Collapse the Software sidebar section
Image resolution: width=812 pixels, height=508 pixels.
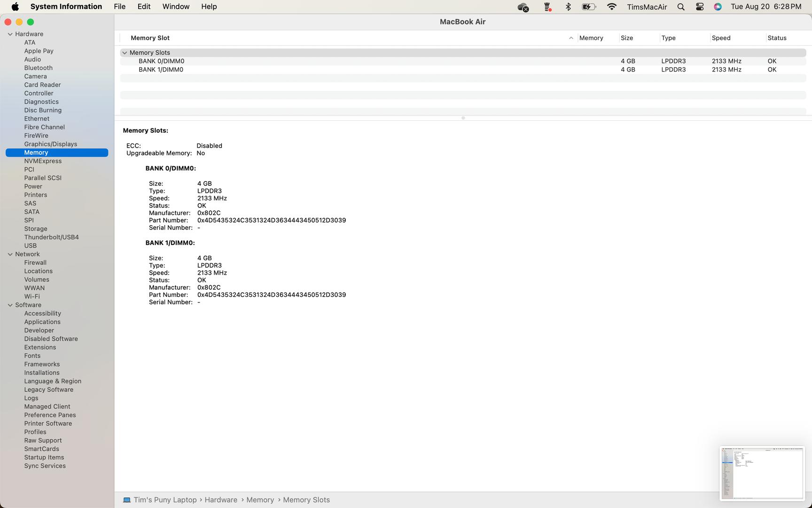click(x=10, y=305)
